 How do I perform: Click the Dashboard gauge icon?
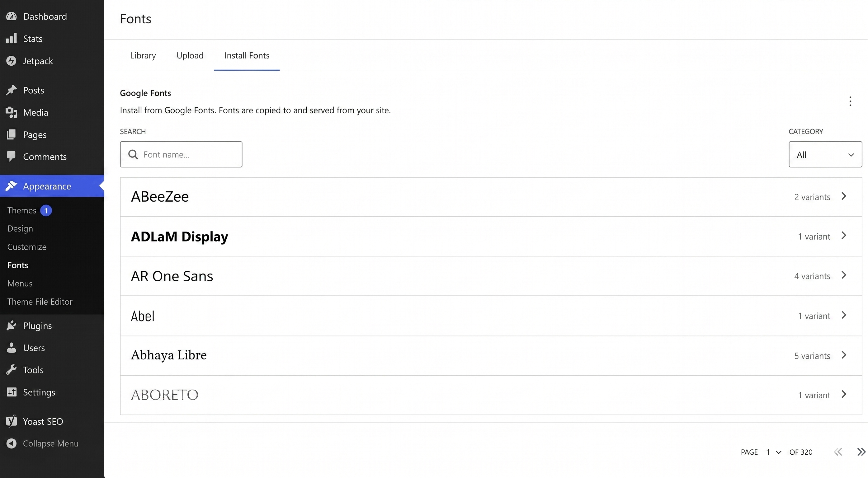point(12,16)
